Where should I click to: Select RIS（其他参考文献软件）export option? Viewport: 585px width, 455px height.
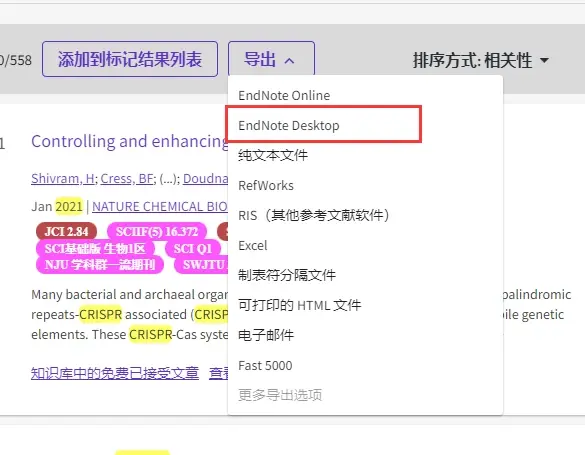(x=314, y=215)
